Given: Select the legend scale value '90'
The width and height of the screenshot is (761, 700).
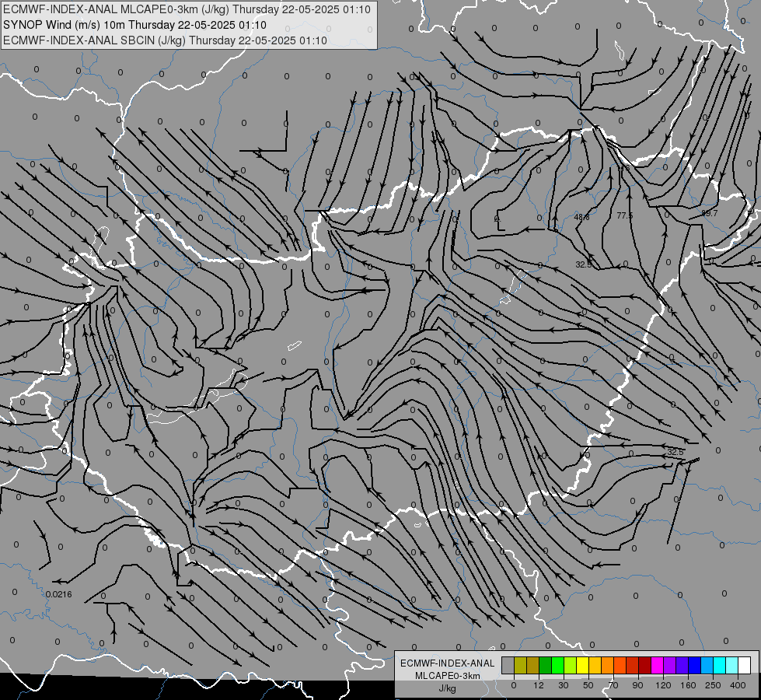Looking at the screenshot, I should [637, 685].
